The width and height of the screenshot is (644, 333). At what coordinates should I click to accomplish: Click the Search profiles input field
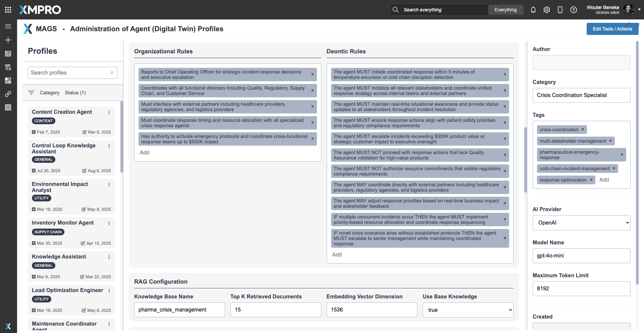pos(69,73)
